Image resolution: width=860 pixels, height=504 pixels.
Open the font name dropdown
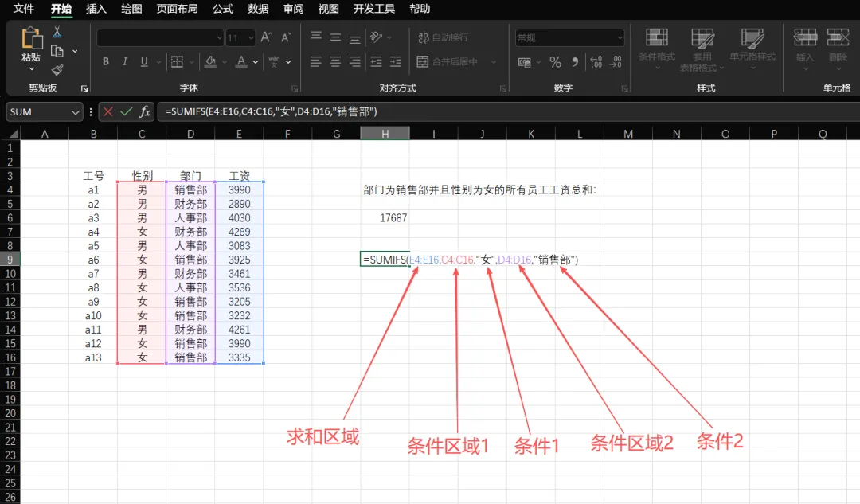click(220, 38)
